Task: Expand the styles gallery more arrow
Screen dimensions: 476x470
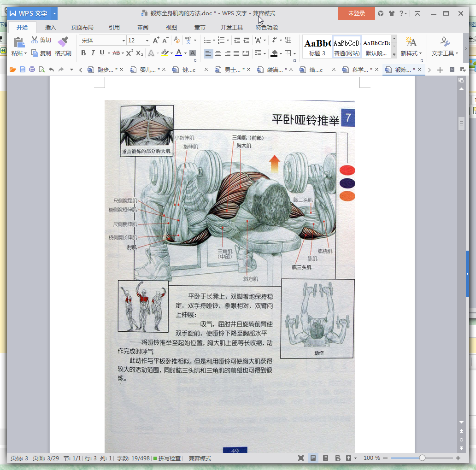Action: tap(394, 54)
